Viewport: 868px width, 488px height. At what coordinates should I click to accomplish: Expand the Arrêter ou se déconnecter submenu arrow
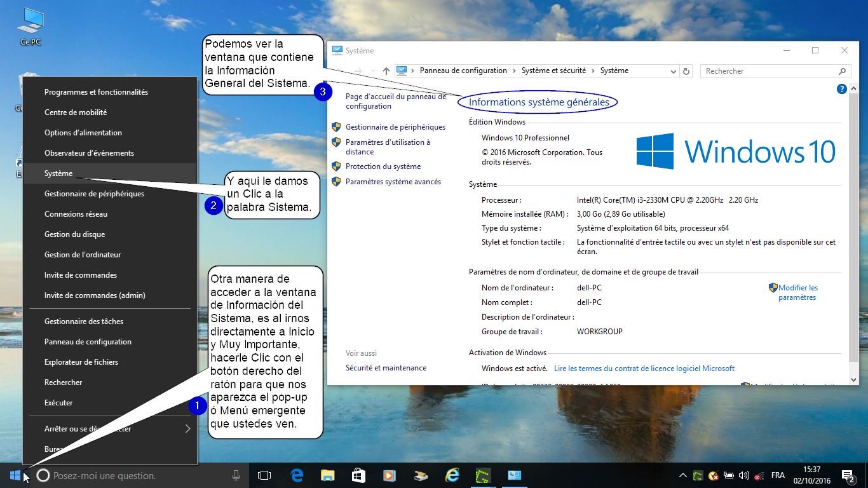pyautogui.click(x=187, y=429)
